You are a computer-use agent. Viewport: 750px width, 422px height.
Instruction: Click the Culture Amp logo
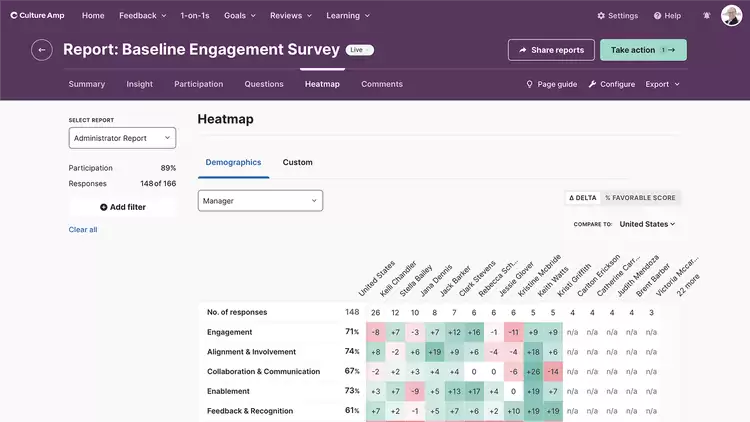pyautogui.click(x=38, y=16)
